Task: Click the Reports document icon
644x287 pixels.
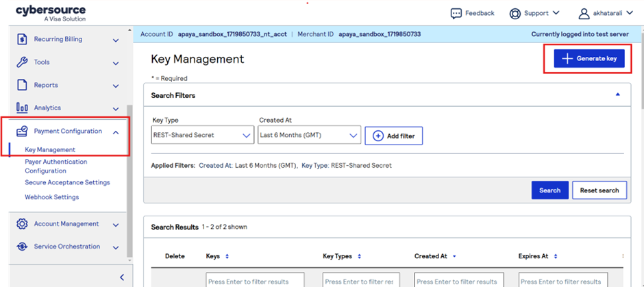Action: [22, 85]
